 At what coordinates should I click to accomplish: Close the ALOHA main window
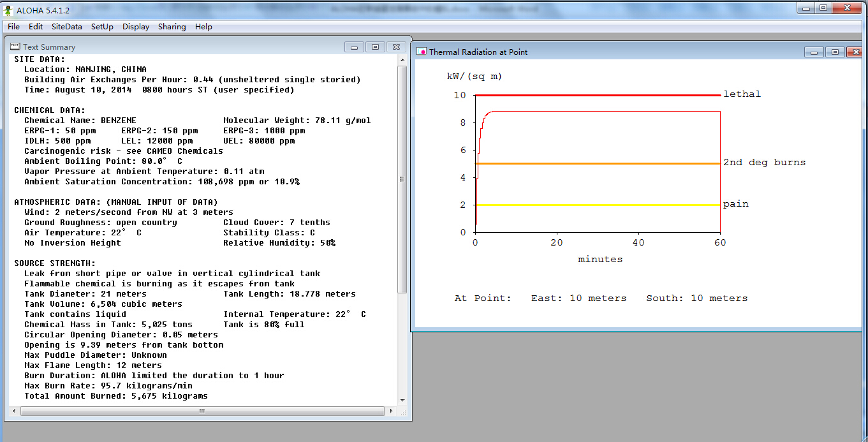point(847,8)
